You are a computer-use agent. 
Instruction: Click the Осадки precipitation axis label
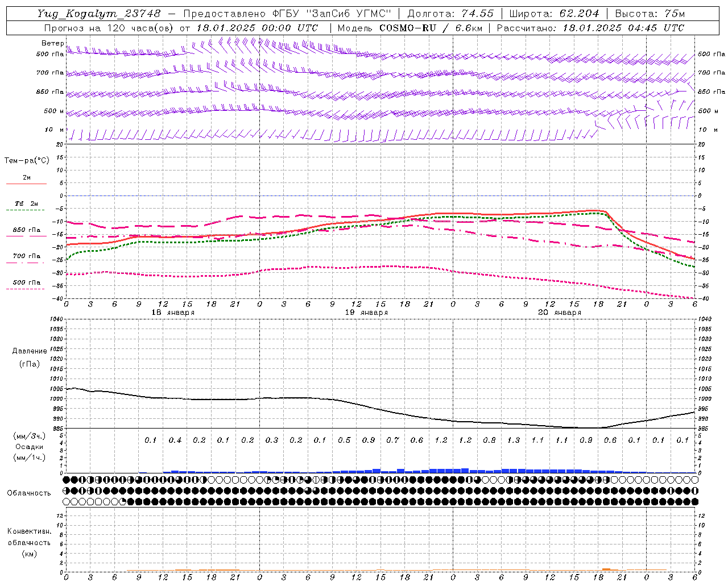point(30,447)
